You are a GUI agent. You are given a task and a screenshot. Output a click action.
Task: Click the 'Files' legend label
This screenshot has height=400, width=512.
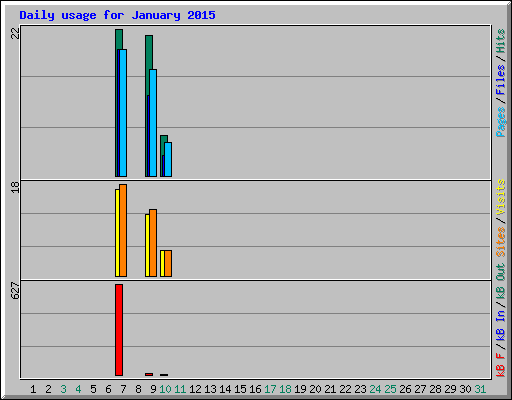[x=500, y=80]
